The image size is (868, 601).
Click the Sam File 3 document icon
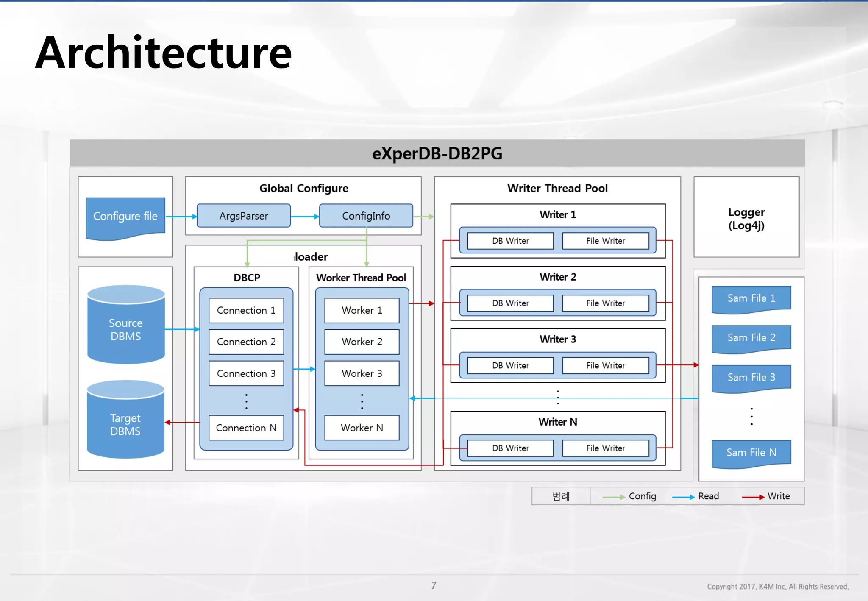[751, 378]
